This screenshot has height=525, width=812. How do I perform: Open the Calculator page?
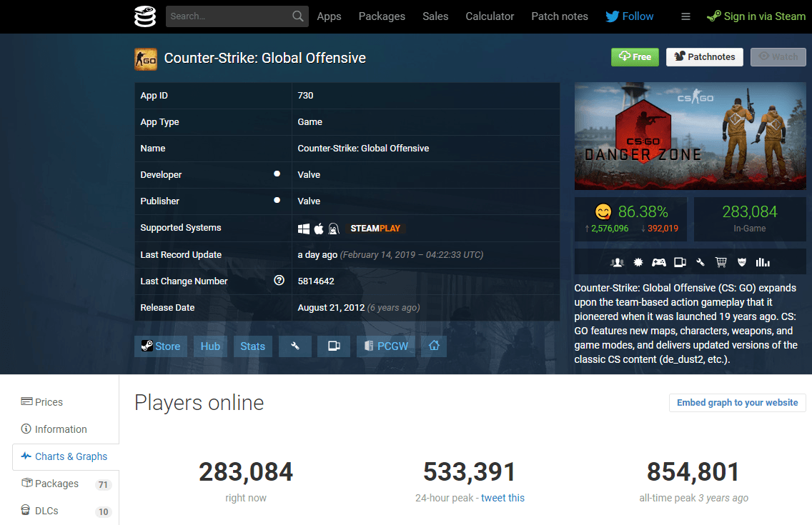click(490, 16)
